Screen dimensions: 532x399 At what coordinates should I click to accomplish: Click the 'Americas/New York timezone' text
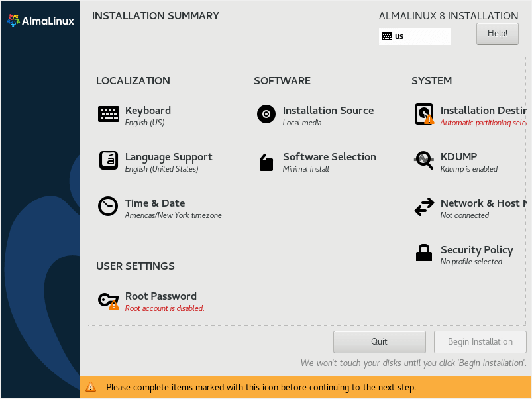point(173,215)
